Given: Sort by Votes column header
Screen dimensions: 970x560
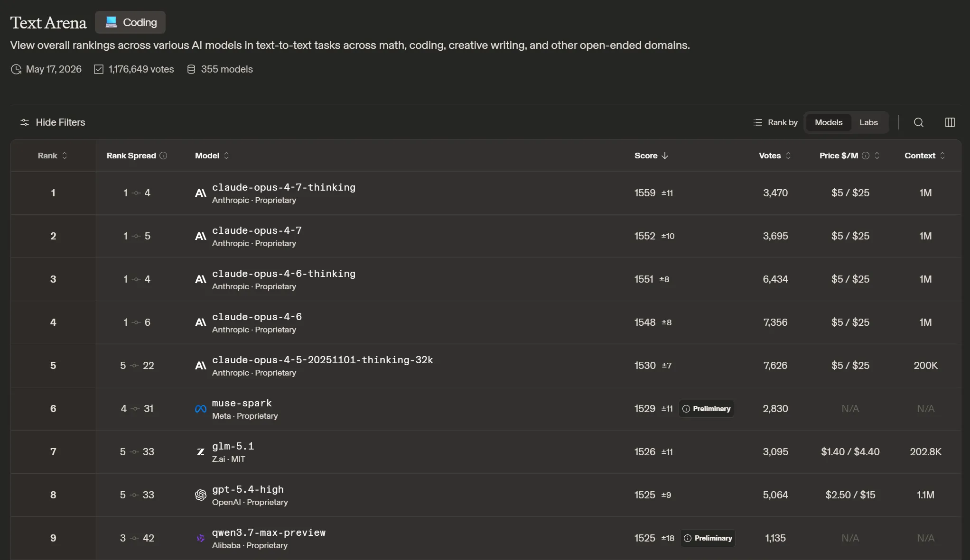Looking at the screenshot, I should (775, 156).
